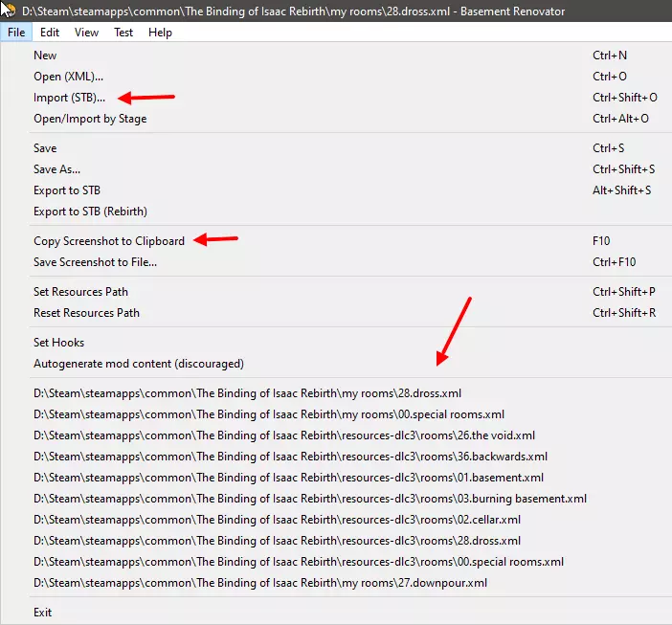Choose New from the File menu
The height and width of the screenshot is (625, 672).
pos(336,56)
